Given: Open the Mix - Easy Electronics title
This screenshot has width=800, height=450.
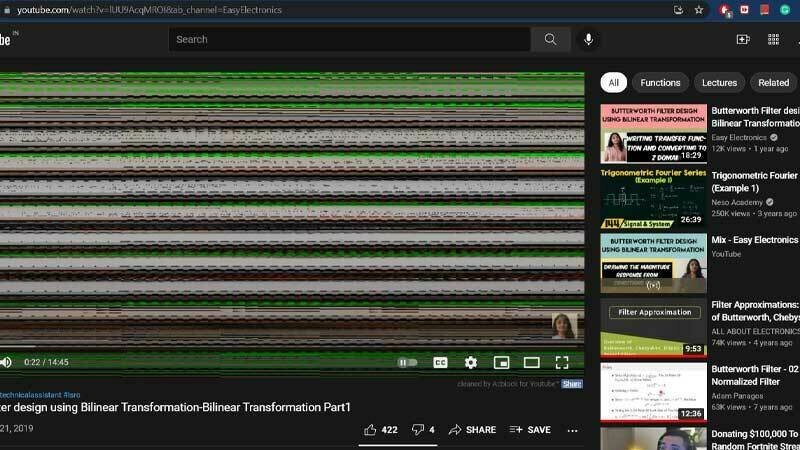Looking at the screenshot, I should point(755,240).
